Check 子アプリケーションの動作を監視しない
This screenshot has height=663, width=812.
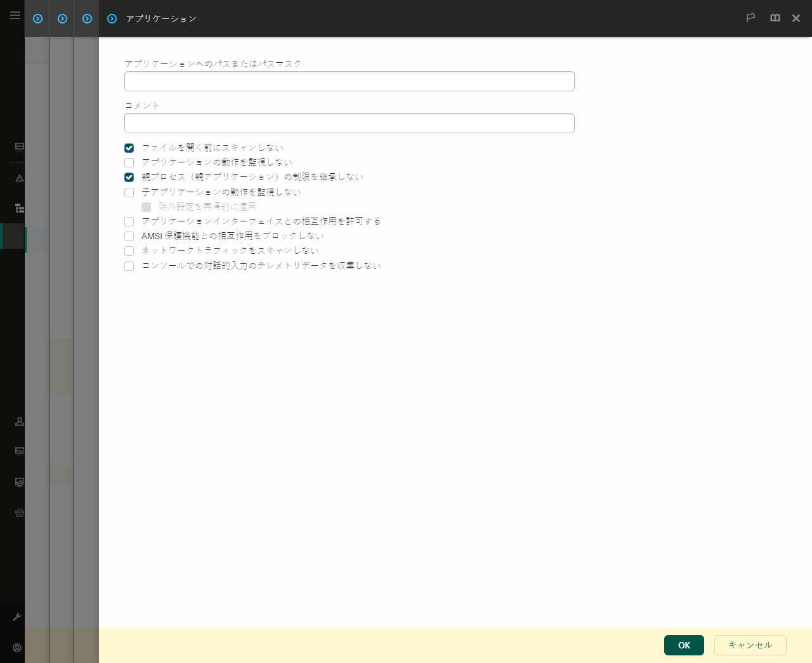point(129,192)
